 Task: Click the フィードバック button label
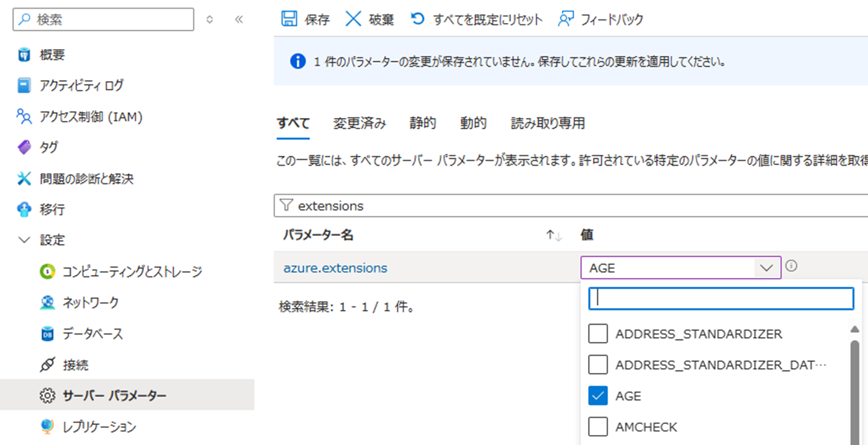612,19
